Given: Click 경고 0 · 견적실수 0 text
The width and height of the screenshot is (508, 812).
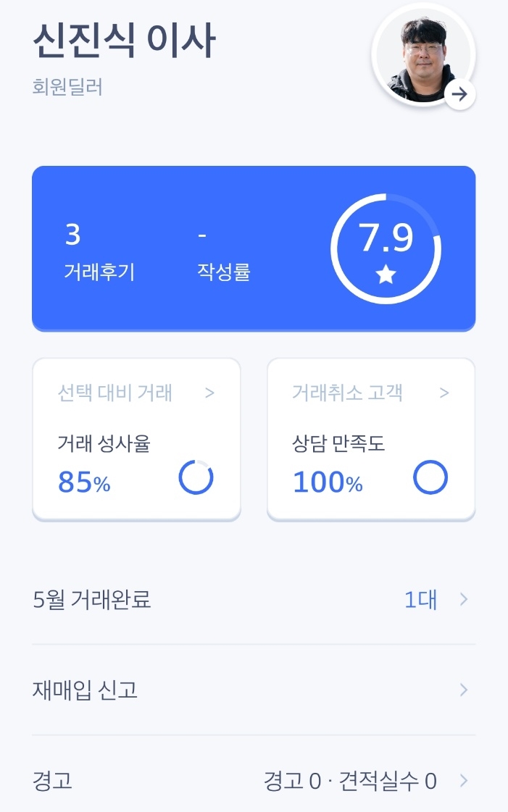Looking at the screenshot, I should click(x=350, y=781).
